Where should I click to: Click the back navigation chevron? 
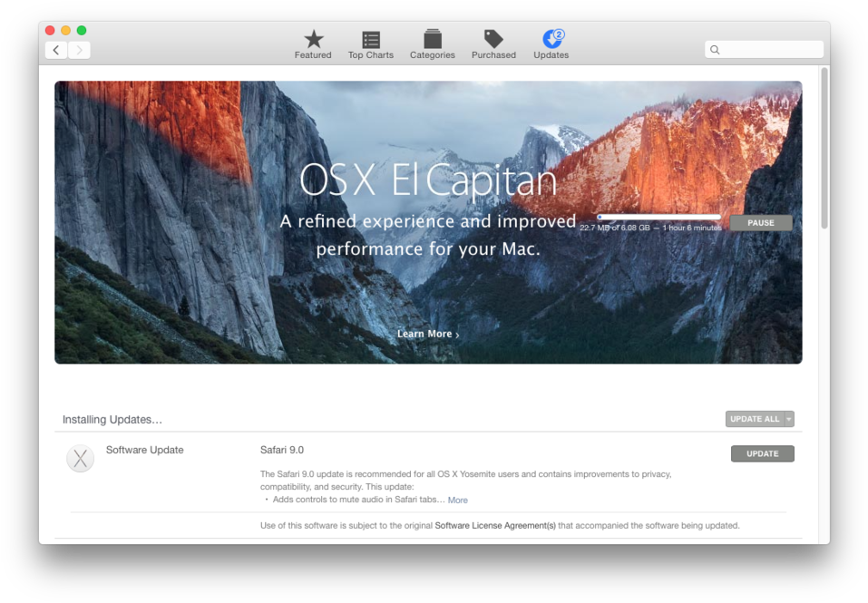[x=55, y=49]
